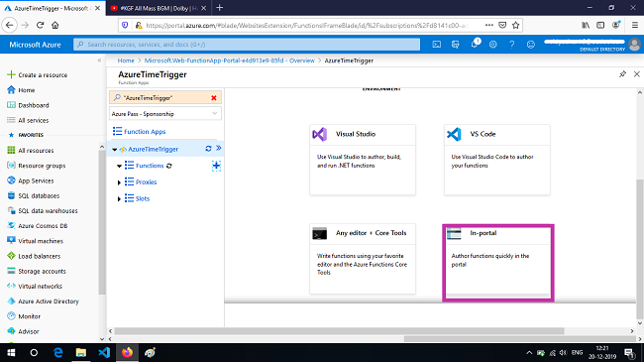
Task: Open Directory and subscription filter icon
Action: pos(456,44)
